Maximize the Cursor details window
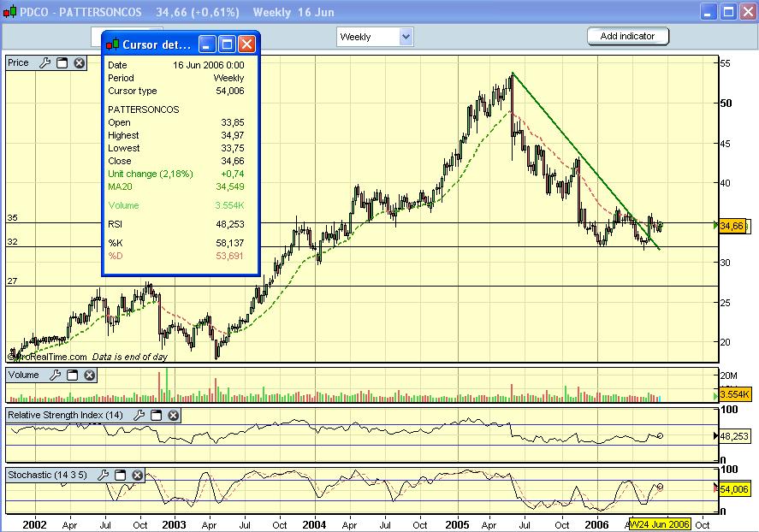Screen dimensions: 759x532 227,44
